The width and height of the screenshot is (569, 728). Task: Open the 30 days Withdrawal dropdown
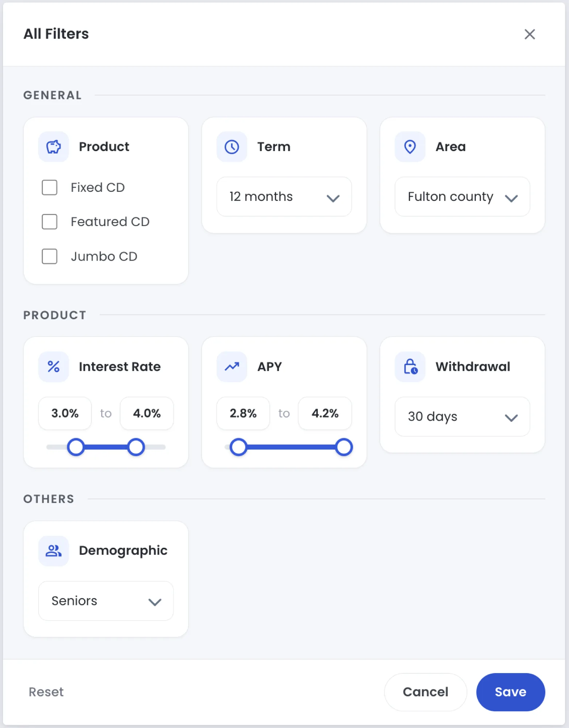coord(462,416)
